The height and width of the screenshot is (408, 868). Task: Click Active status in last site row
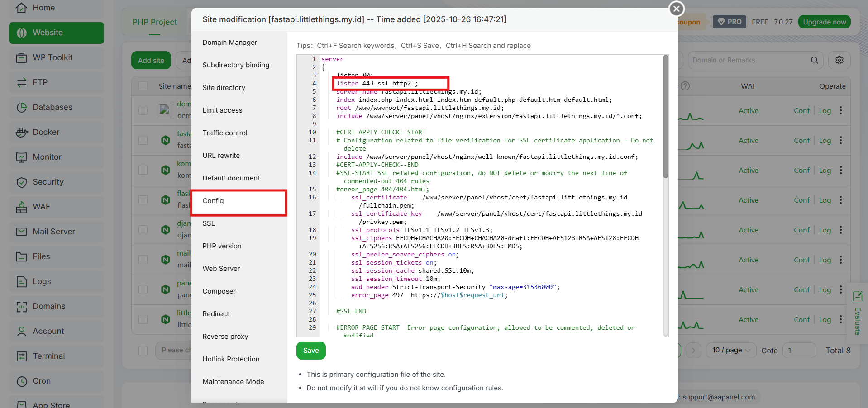point(749,319)
